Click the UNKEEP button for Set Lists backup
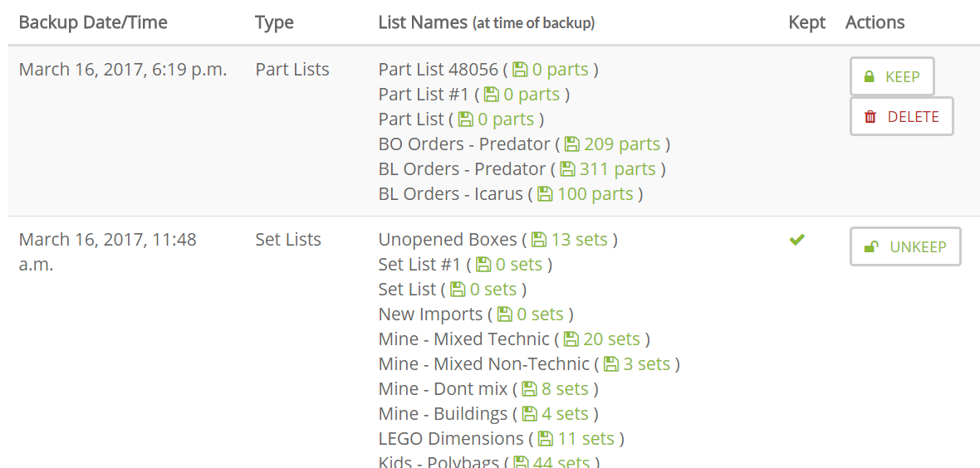 [905, 246]
